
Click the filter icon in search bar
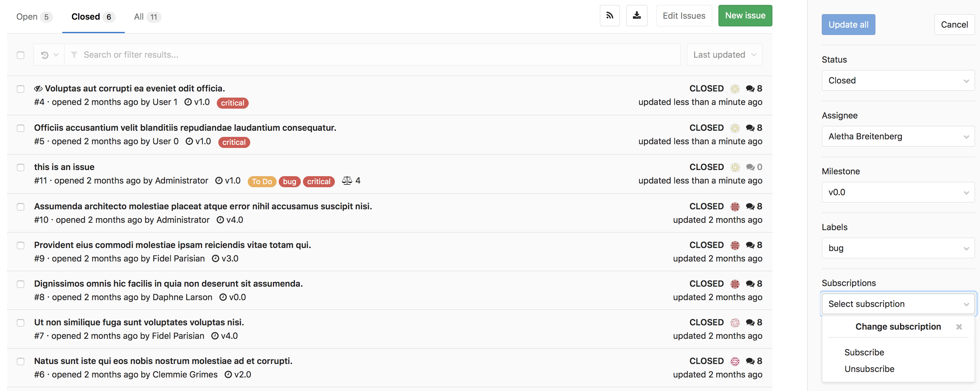click(75, 54)
